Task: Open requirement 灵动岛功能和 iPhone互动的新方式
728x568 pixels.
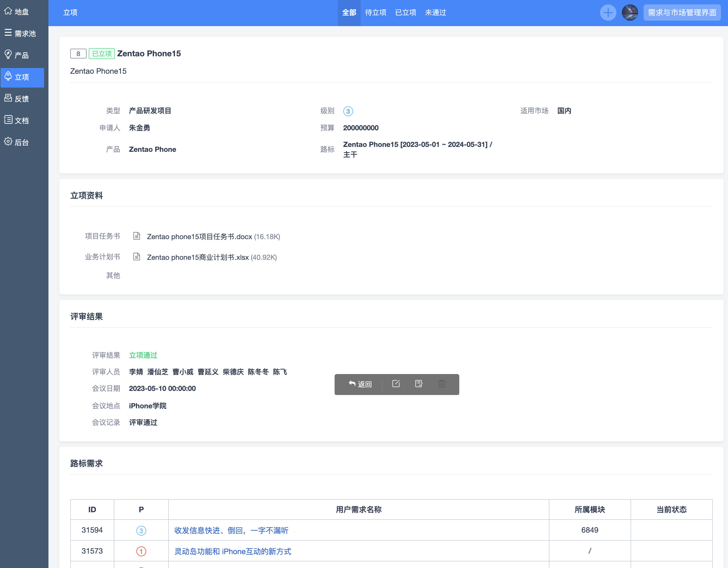Action: (x=233, y=551)
